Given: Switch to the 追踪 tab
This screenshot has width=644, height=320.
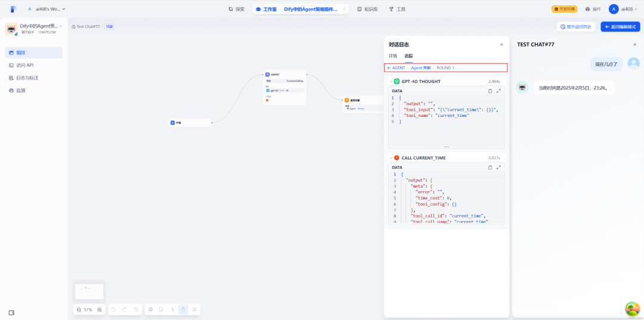Looking at the screenshot, I should (x=408, y=56).
